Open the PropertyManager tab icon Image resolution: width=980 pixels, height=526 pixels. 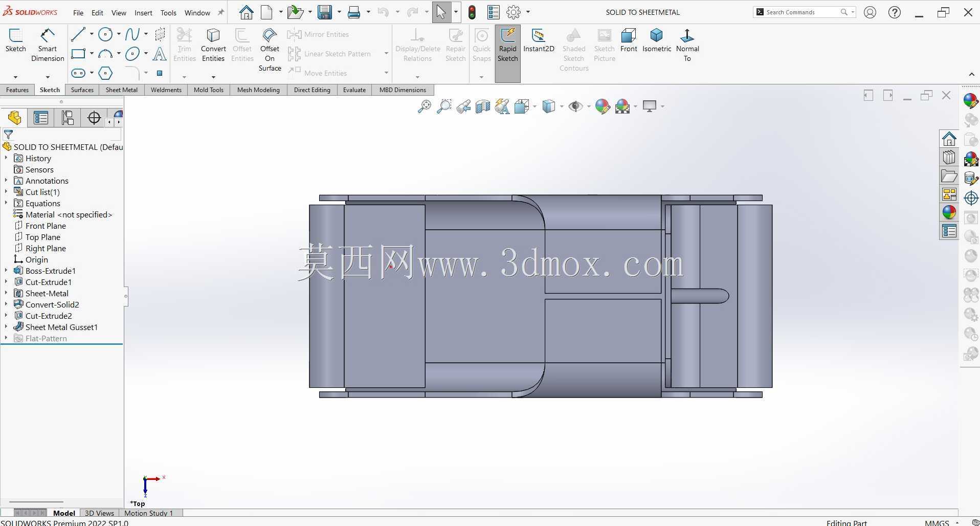[41, 118]
